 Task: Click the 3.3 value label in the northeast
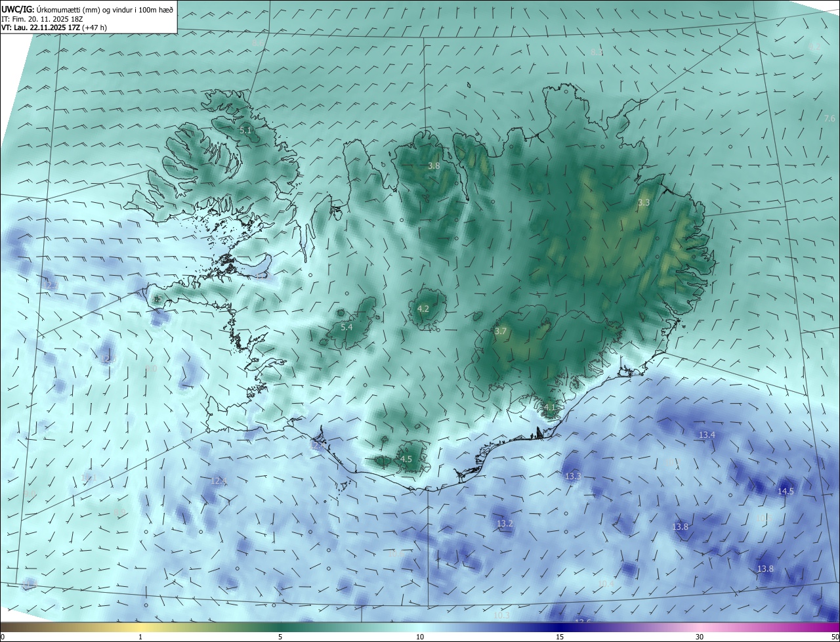[x=644, y=203]
